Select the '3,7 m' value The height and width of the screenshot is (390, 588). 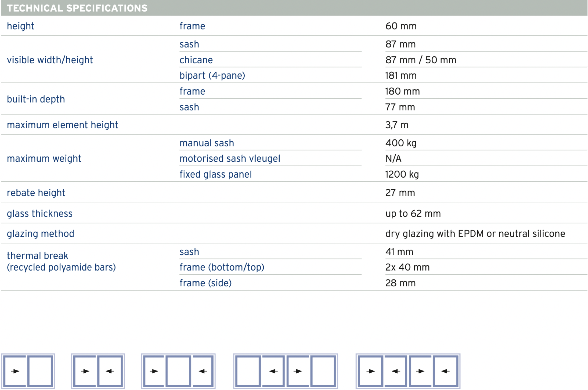click(397, 125)
